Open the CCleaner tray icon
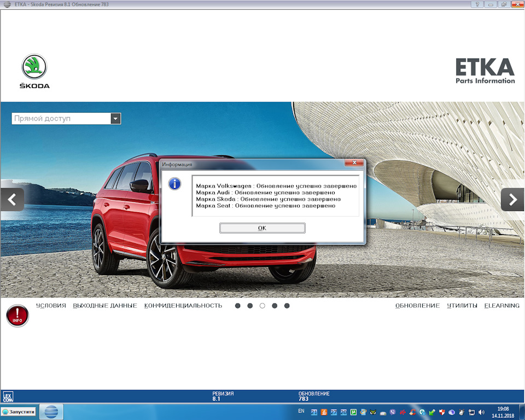Screen dimensions: 525x420 [x=412, y=412]
